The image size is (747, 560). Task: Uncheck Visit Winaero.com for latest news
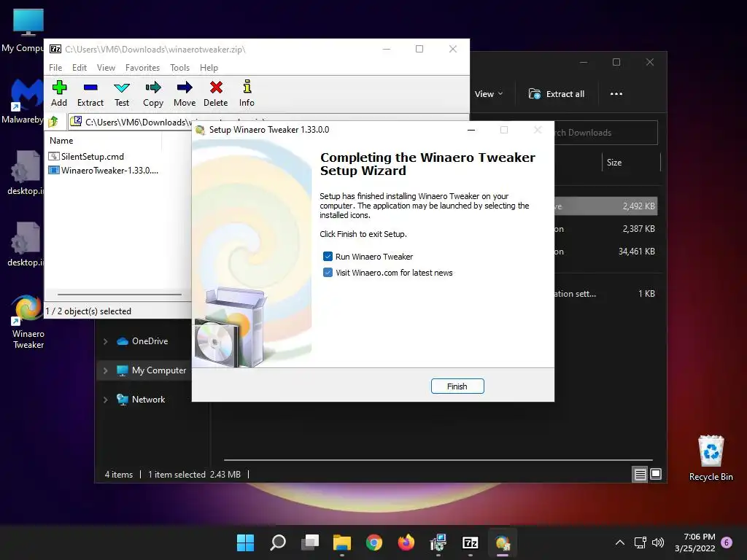coord(328,273)
